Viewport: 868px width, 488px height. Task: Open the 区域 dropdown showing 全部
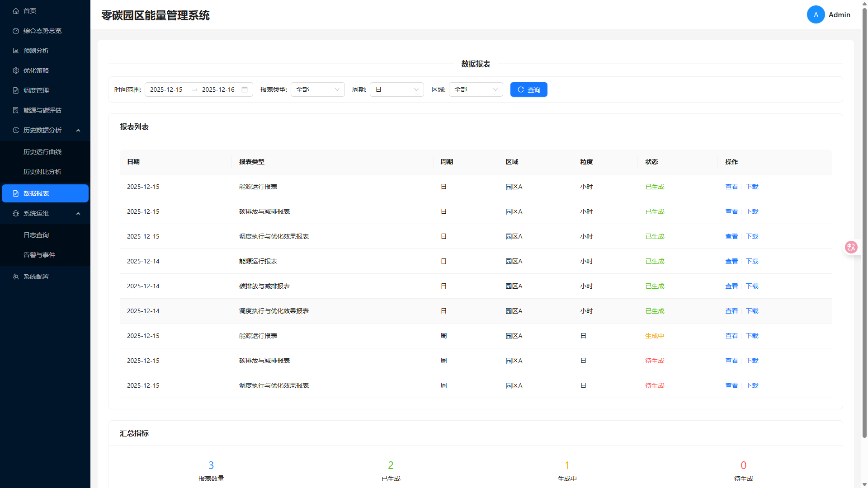476,89
